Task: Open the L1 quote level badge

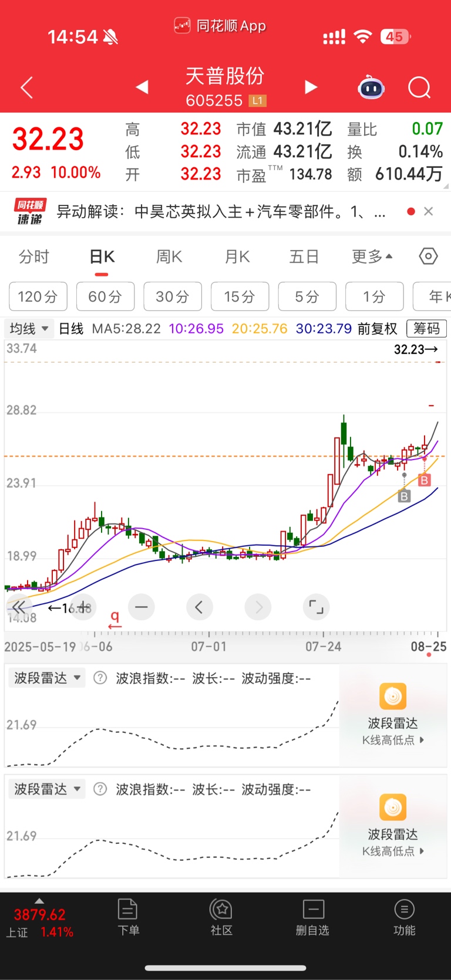Action: pos(257,101)
